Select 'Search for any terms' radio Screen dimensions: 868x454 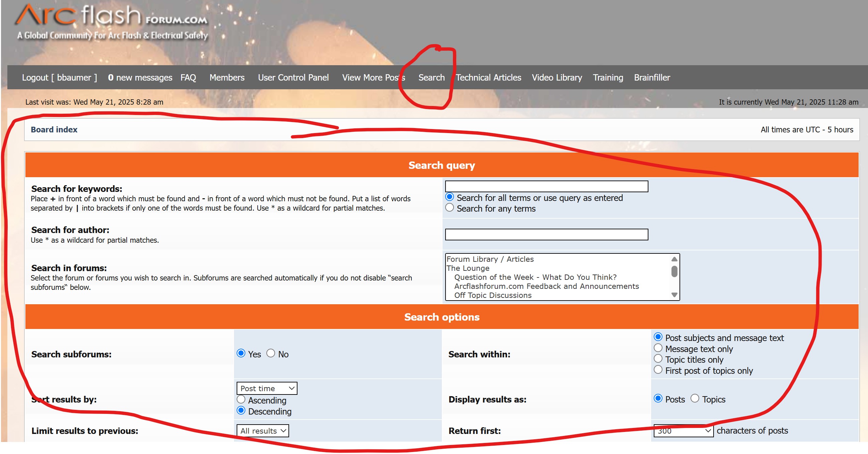point(450,208)
